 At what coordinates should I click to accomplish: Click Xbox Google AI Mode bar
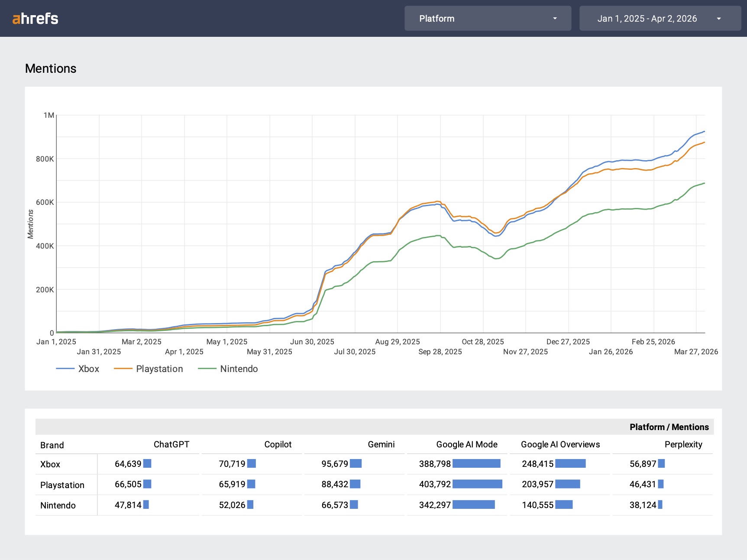(476, 464)
